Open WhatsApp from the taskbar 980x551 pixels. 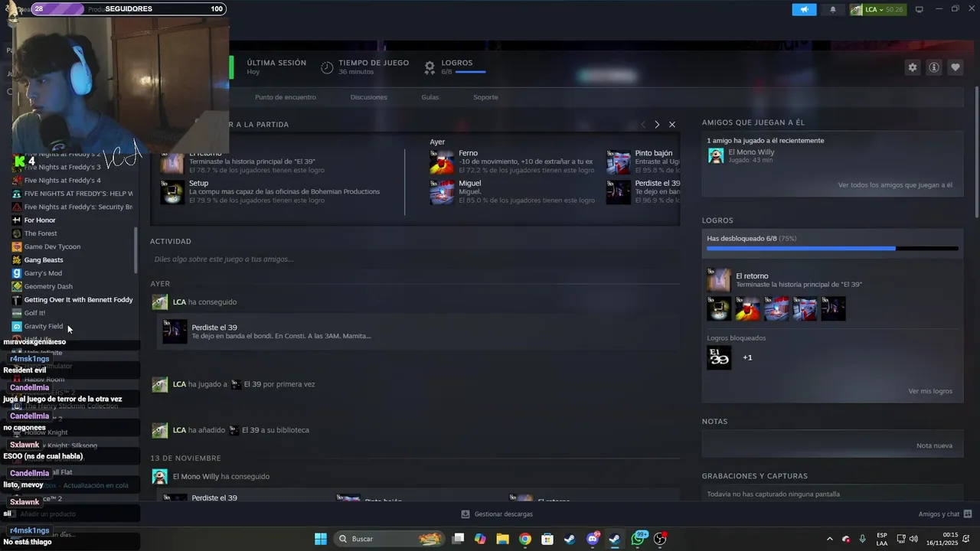pyautogui.click(x=638, y=539)
